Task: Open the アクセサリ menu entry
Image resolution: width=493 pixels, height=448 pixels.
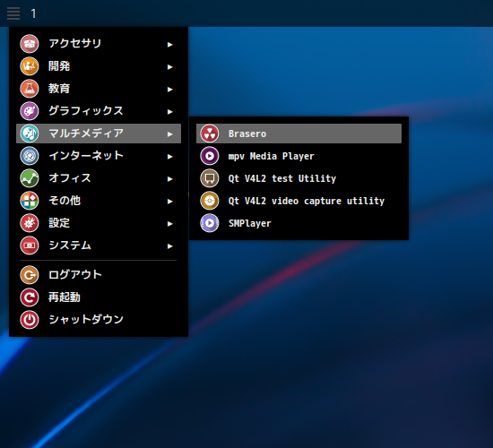Action: click(x=99, y=44)
